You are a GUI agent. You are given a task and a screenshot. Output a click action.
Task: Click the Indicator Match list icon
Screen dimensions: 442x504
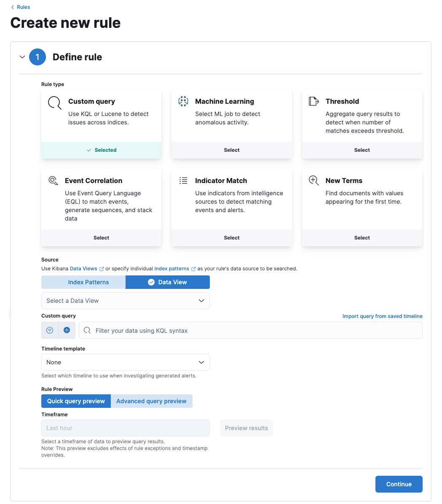[x=183, y=181]
